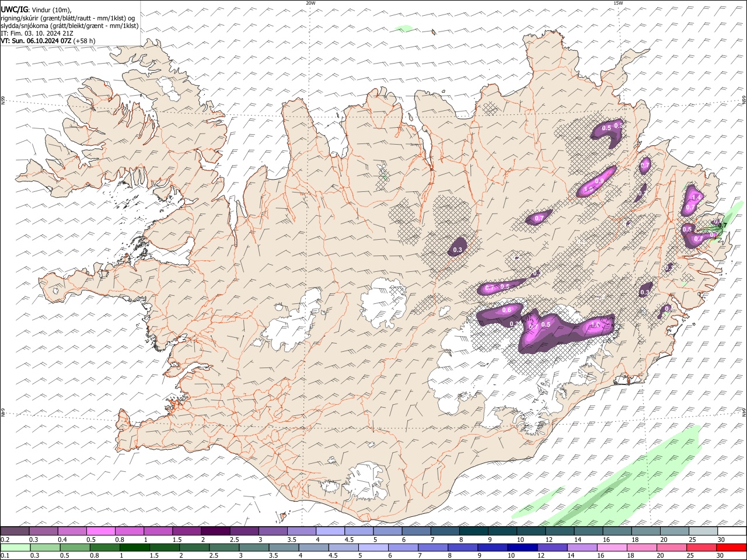
Task: Click the light lavender 4 swatch on the snow scale
Action: 330,531
